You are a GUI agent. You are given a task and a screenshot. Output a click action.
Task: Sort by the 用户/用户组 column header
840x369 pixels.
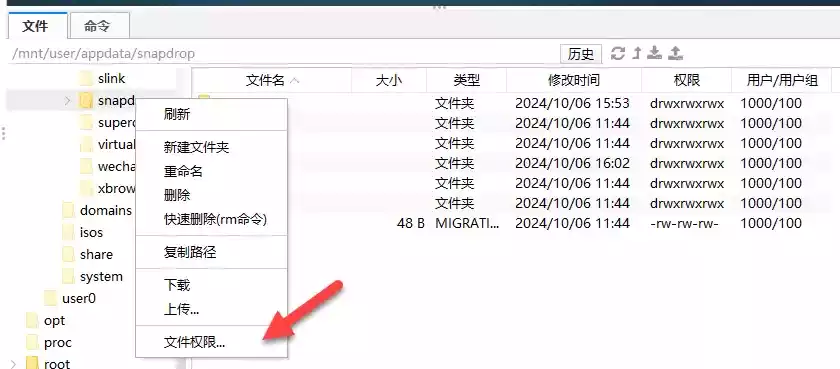coord(782,81)
